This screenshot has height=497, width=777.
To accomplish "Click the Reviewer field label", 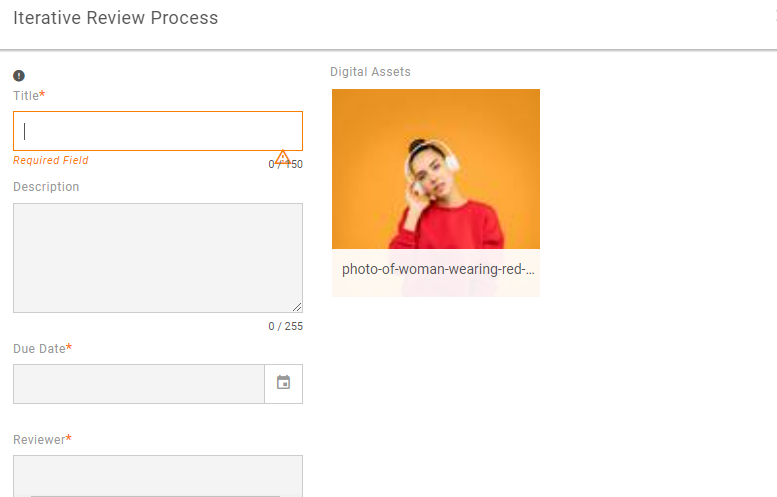I will pos(39,440).
